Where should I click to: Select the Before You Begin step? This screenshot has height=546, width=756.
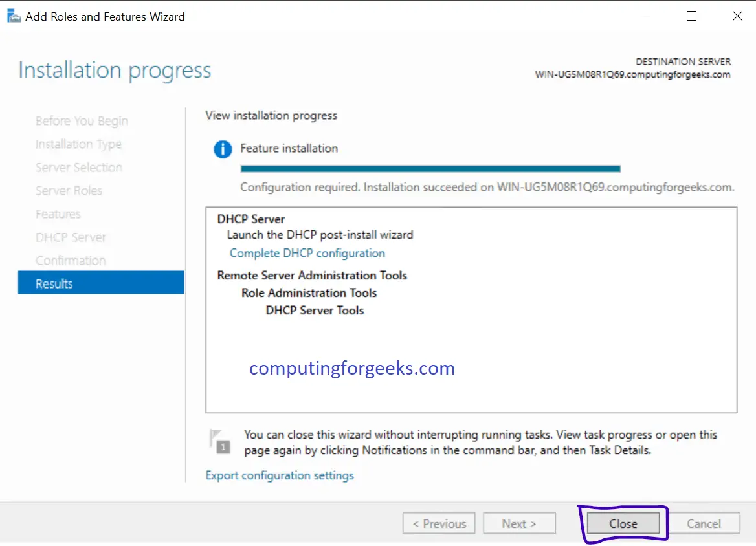[82, 121]
